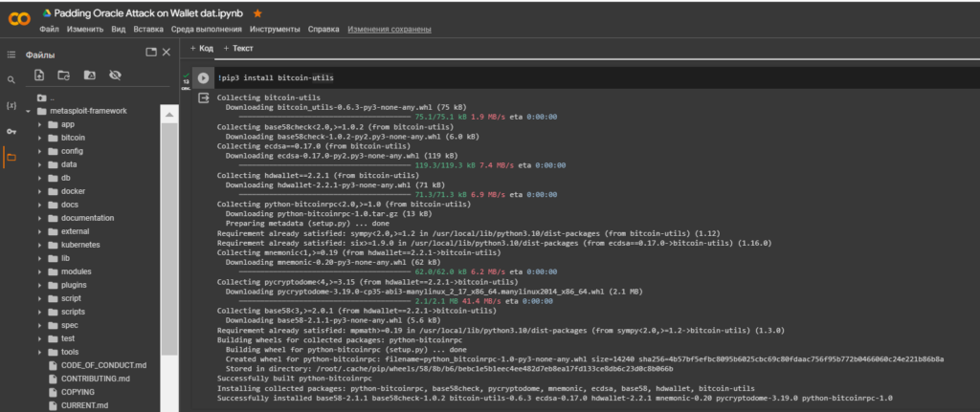Viewport: 980px width, 412px height.
Task: Open the Вид menu
Action: [119, 30]
